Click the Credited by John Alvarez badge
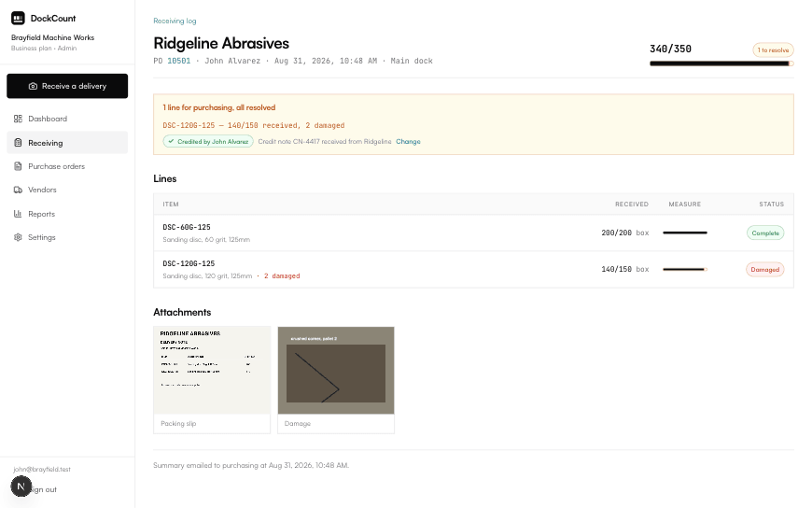Screen dimensions: 812x508 (x=208, y=142)
